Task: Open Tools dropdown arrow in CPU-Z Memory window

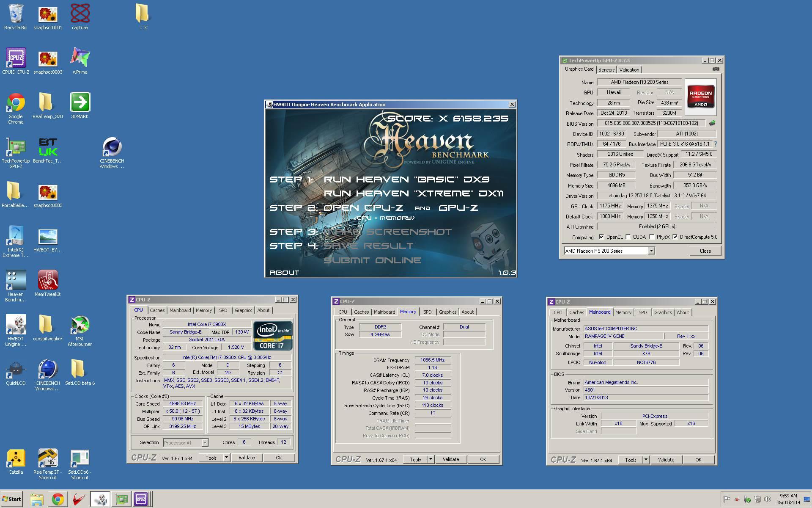Action: click(x=431, y=459)
